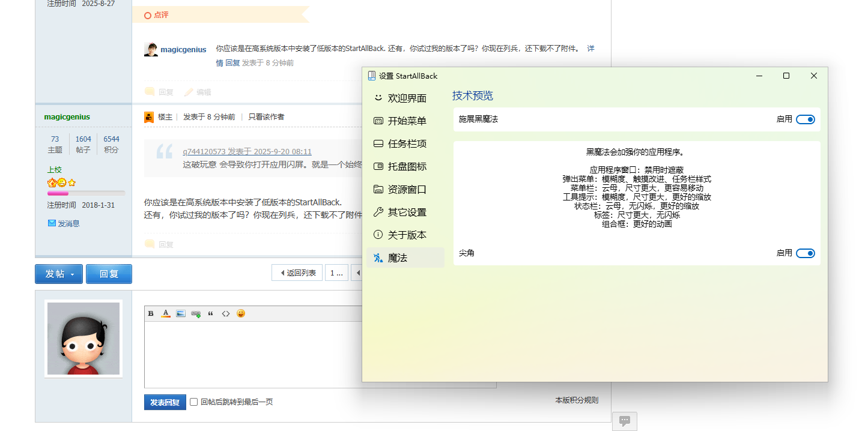Click the 点评 heading icon
This screenshot has width=868, height=431.
coord(148,15)
